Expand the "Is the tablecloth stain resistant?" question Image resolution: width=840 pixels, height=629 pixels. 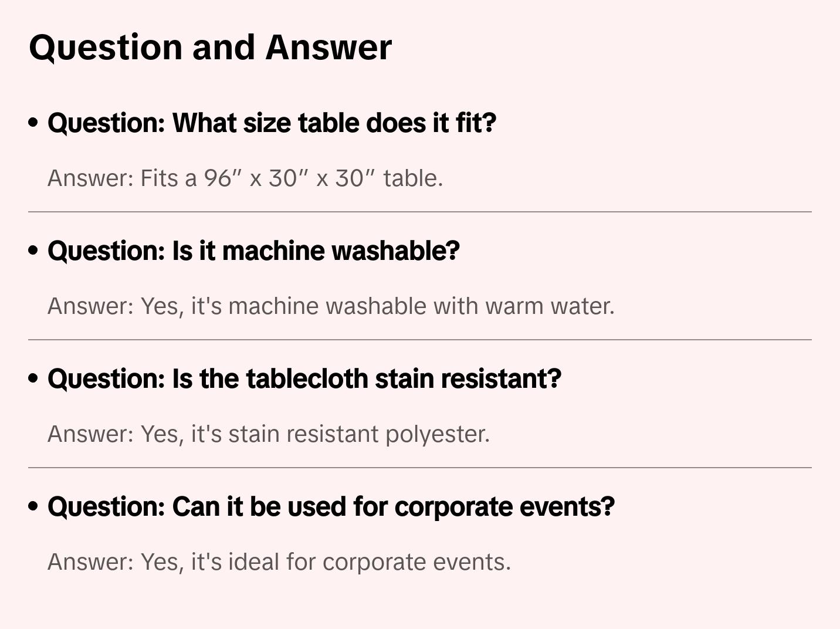click(x=304, y=379)
